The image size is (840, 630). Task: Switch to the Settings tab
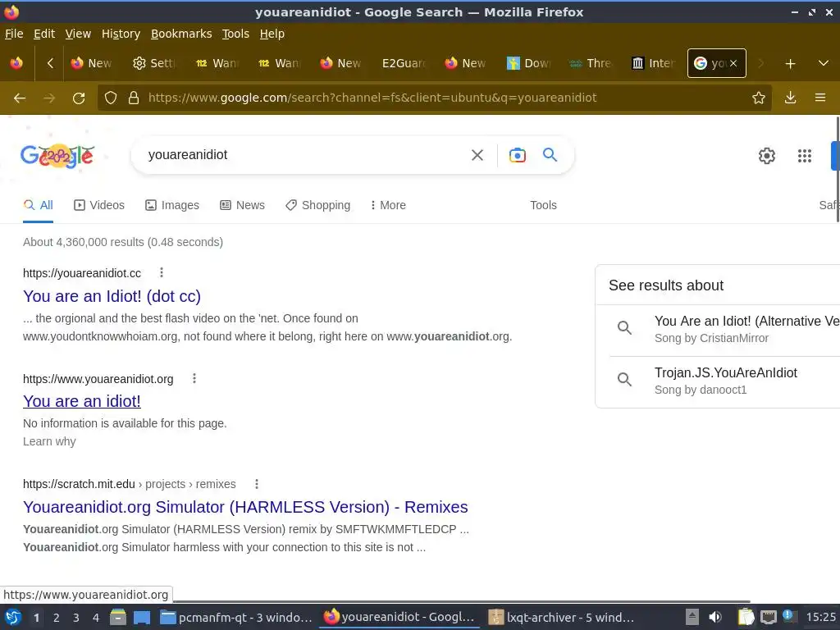pos(153,63)
